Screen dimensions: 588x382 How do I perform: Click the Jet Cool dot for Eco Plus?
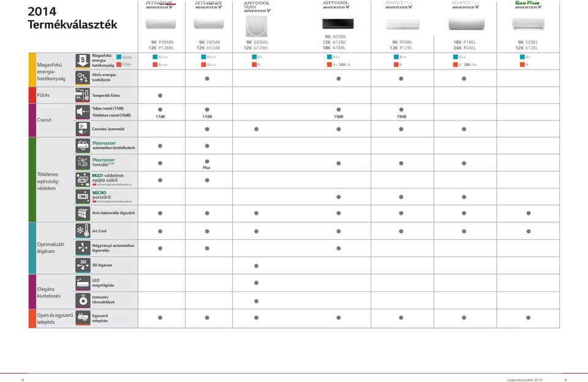pos(529,231)
